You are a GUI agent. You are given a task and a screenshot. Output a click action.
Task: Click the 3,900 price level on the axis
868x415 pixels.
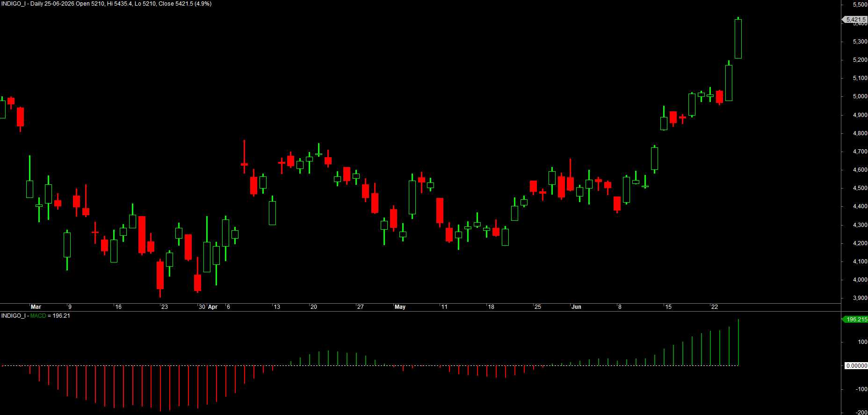coord(860,298)
